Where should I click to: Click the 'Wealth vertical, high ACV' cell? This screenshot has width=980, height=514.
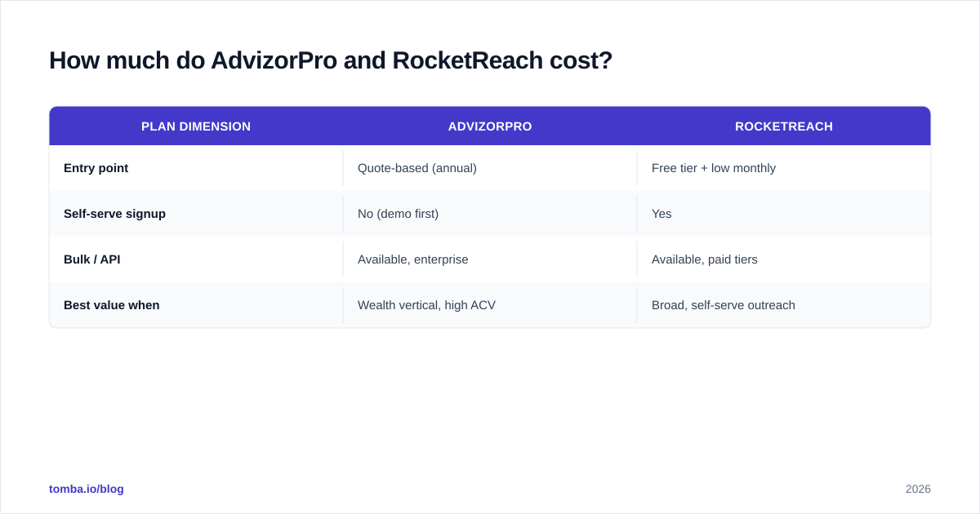[490, 305]
